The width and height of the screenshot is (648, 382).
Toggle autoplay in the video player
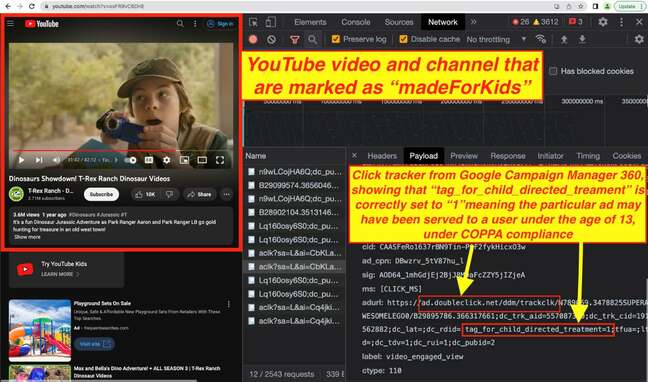click(131, 160)
